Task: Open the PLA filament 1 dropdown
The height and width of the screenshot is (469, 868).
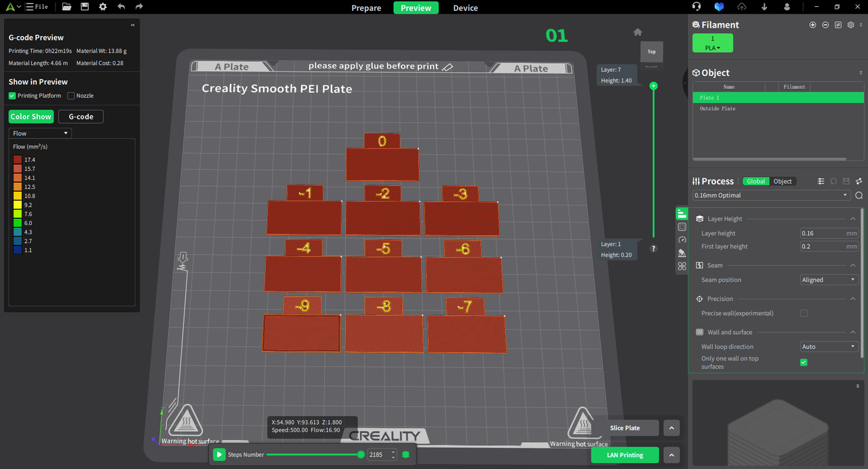Action: coord(712,43)
